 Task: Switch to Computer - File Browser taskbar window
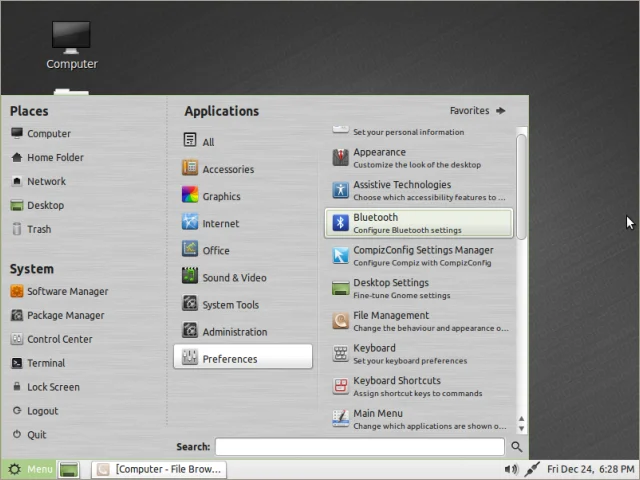(159, 469)
